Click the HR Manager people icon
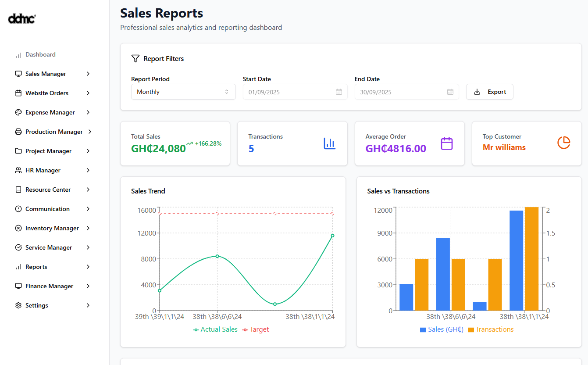588x365 pixels. pos(18,170)
